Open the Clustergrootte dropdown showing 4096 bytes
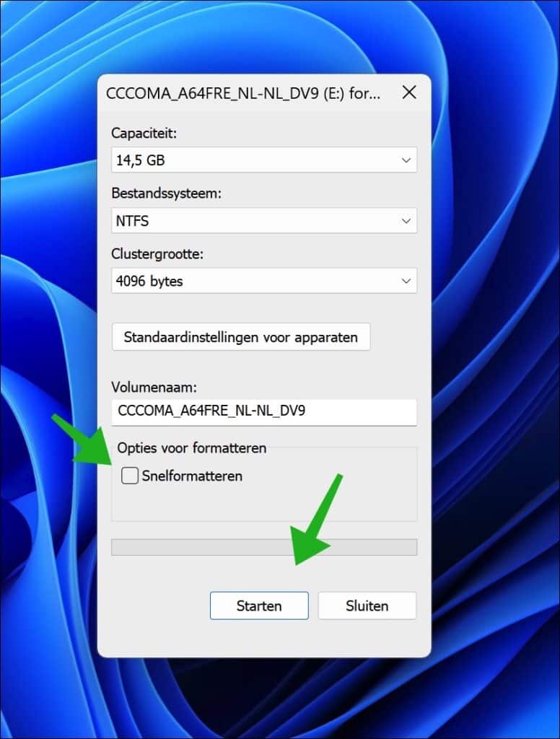This screenshot has width=560, height=739. (264, 281)
